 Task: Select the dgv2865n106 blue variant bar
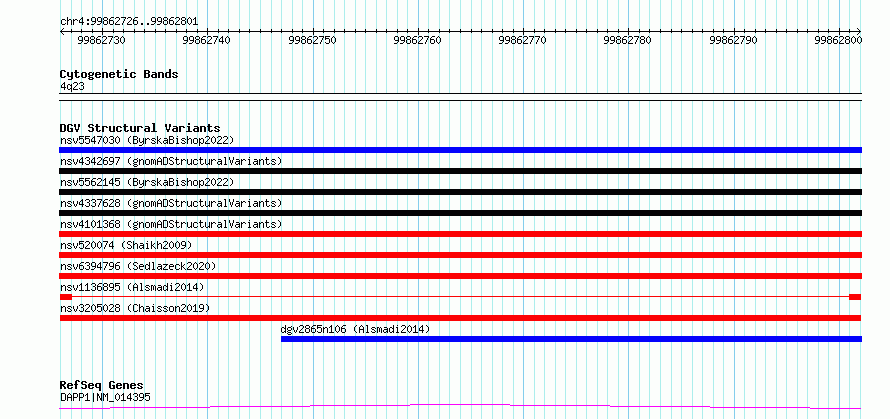tap(571, 339)
